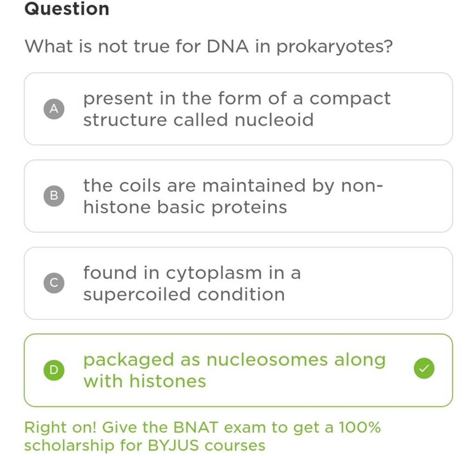Select option D about nucleosomes with histones
The height and width of the screenshot is (456, 476).
coord(238,370)
